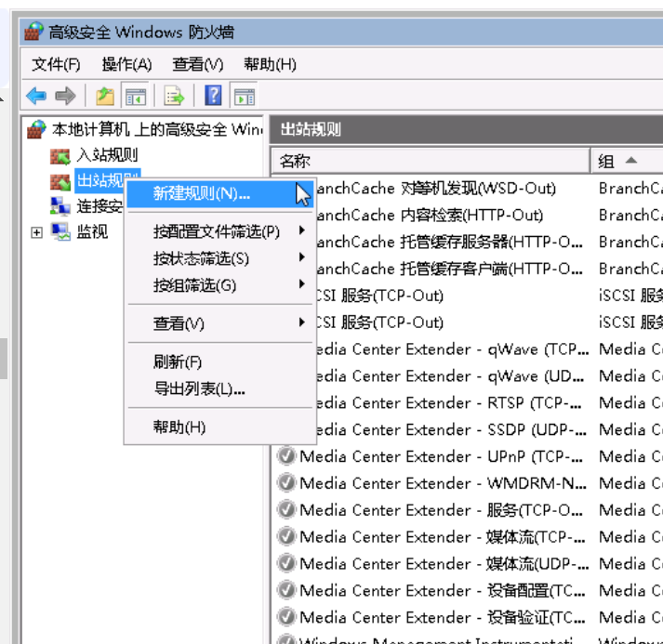Click status icon of Media Center Extender - 设备配置
Viewport: 663px width, 644px height.
pyautogui.click(x=286, y=590)
